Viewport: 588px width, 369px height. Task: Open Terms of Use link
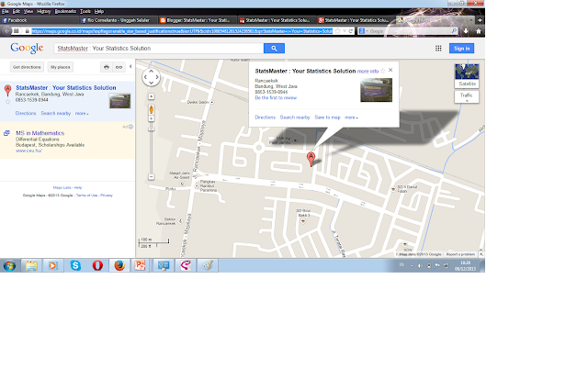click(x=86, y=196)
